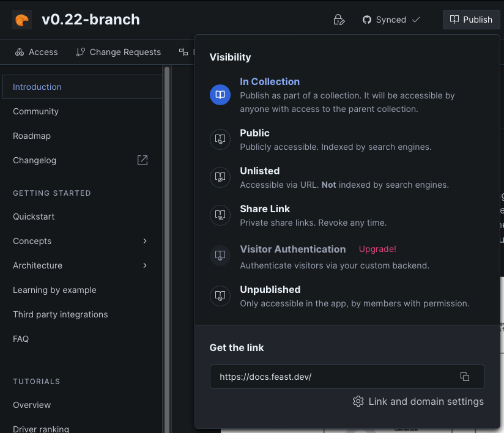Screen dimensions: 504x433
Task: Copy the docs.feast.dev link with copy icon
Action: (x=465, y=377)
